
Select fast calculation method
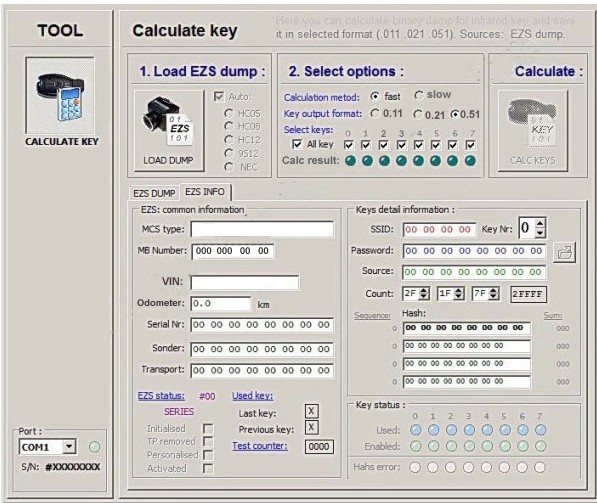[x=375, y=97]
